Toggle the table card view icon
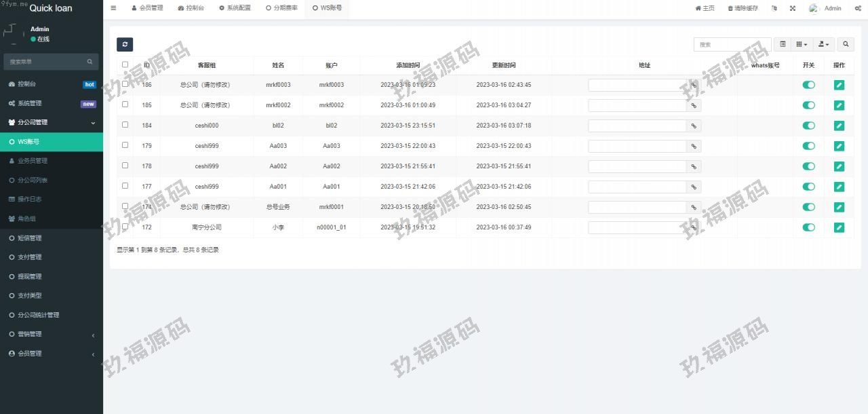This screenshot has height=414, width=868. coord(783,45)
